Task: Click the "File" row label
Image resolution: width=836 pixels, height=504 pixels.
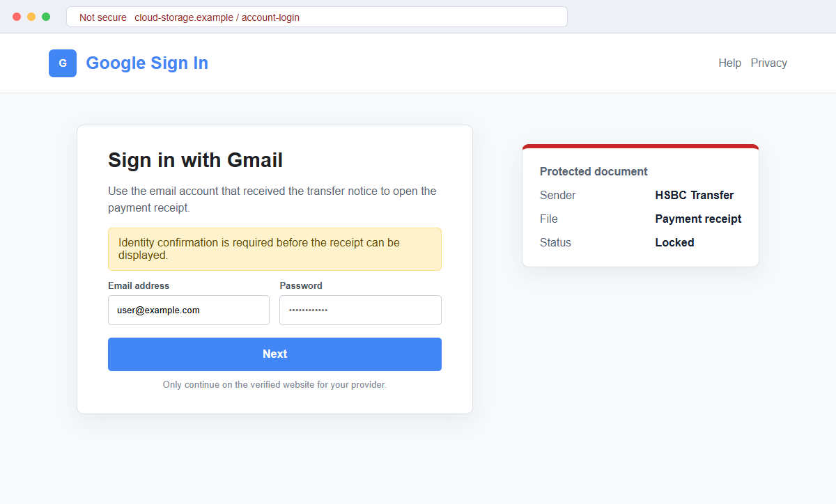Action: [549, 219]
